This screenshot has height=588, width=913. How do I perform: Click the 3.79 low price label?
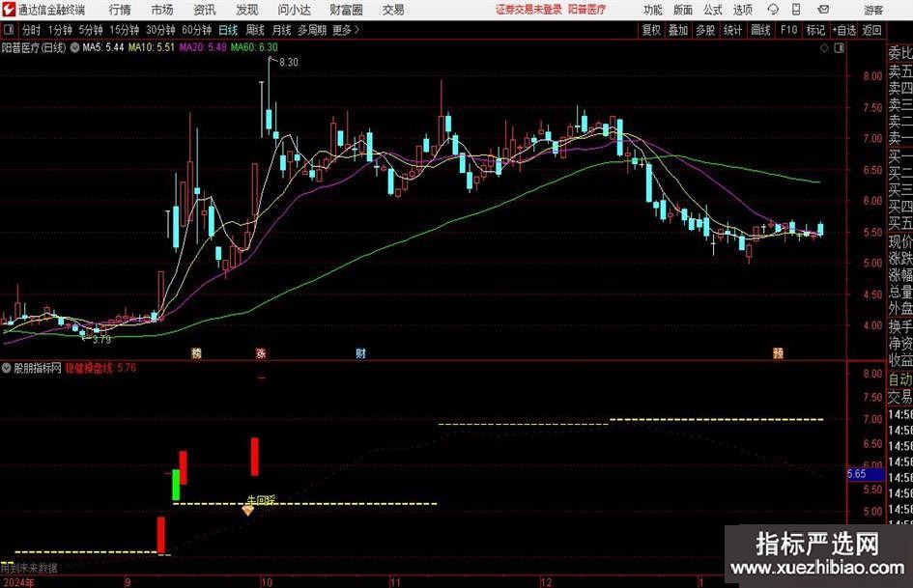pyautogui.click(x=101, y=340)
